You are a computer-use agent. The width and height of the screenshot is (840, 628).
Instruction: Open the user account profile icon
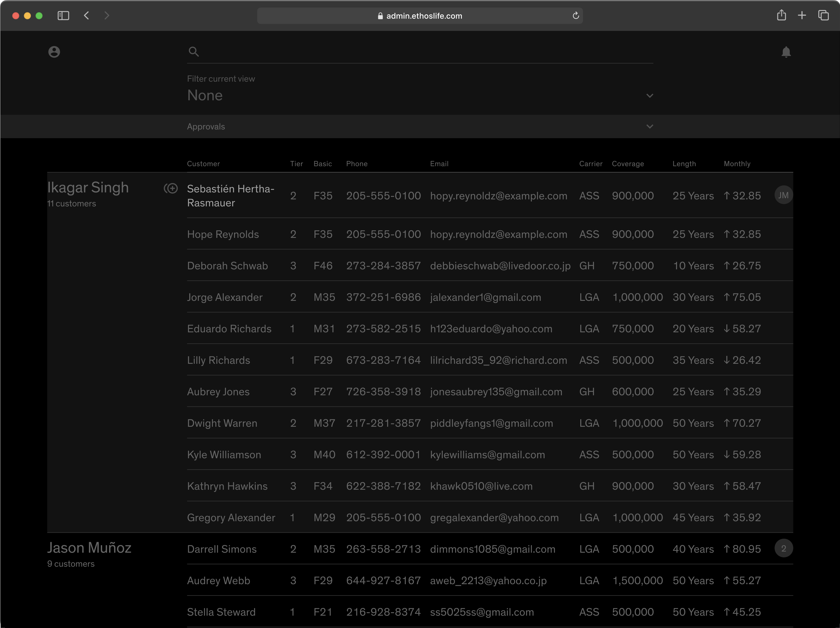[54, 52]
